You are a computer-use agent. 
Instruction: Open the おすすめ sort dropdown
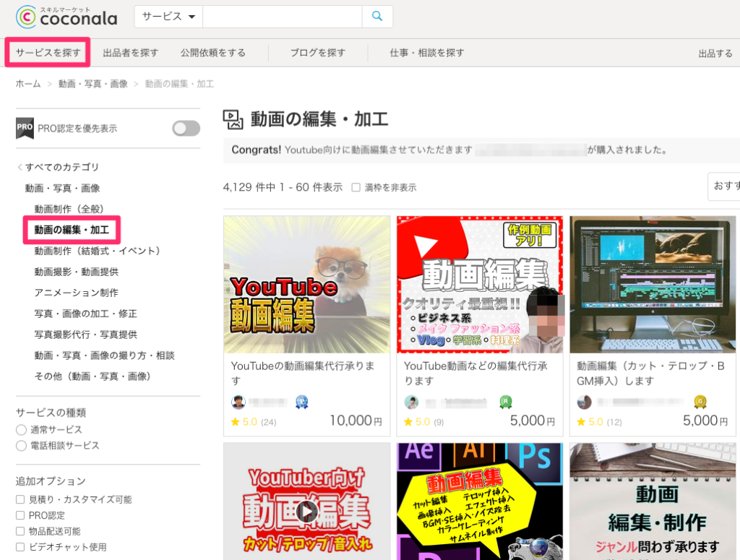coord(724,186)
